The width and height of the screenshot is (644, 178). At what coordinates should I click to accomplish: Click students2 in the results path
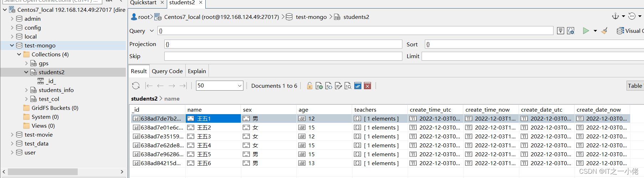[x=144, y=98]
